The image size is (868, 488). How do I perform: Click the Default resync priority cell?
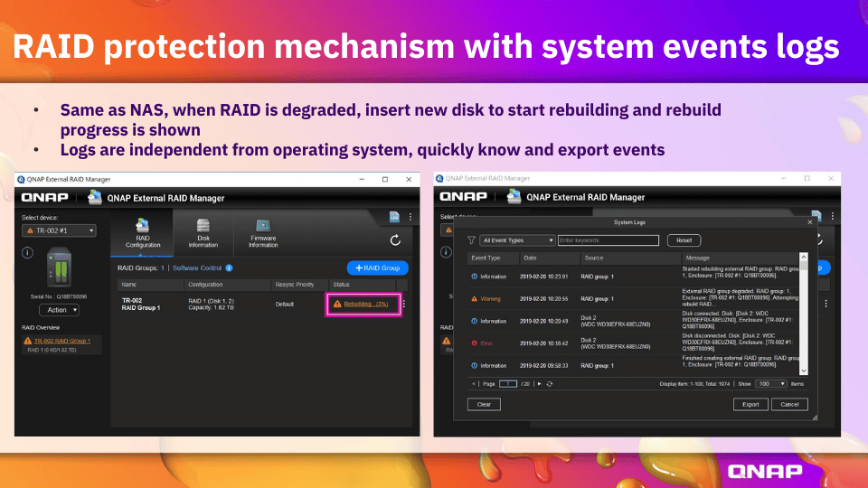click(x=285, y=304)
